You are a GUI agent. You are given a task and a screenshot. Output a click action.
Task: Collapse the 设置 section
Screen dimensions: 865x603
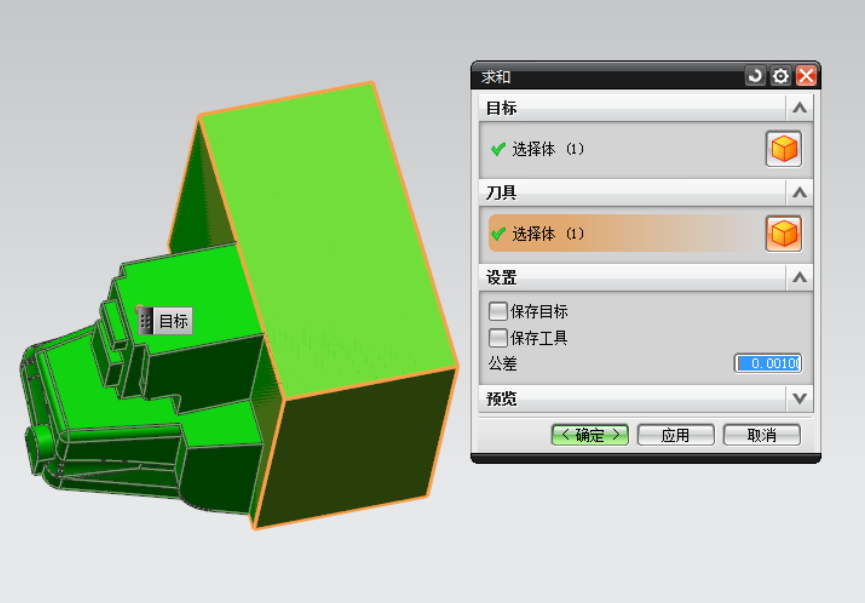pos(799,278)
